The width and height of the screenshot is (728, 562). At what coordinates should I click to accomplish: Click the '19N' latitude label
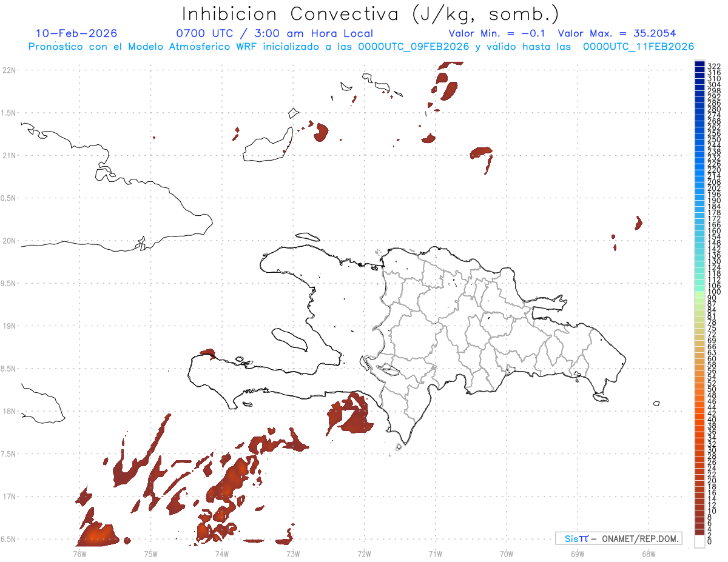click(8, 326)
